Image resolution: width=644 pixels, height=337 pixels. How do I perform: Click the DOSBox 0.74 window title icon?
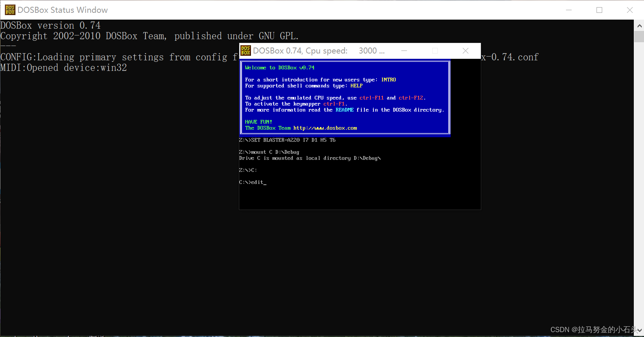tap(246, 51)
